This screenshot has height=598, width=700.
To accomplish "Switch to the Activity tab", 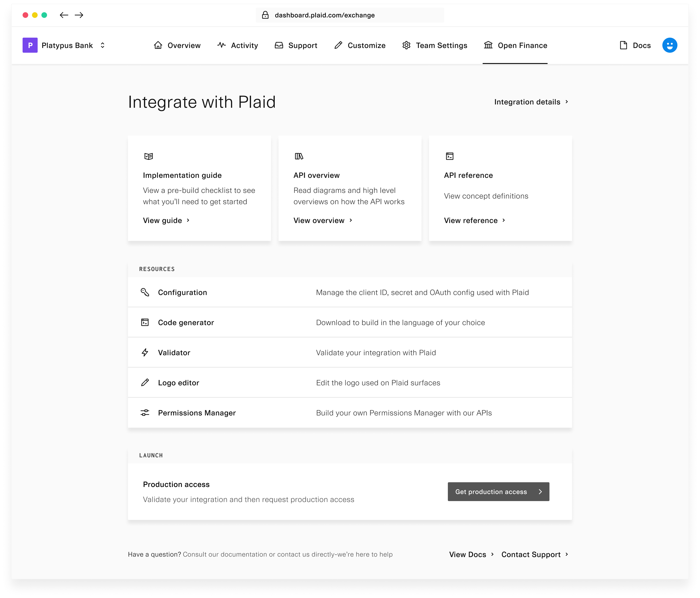I will point(238,45).
